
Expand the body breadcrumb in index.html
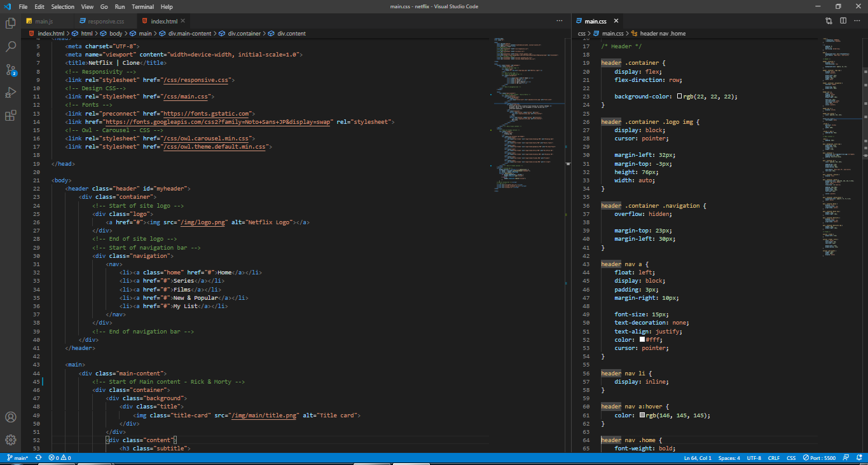[116, 33]
